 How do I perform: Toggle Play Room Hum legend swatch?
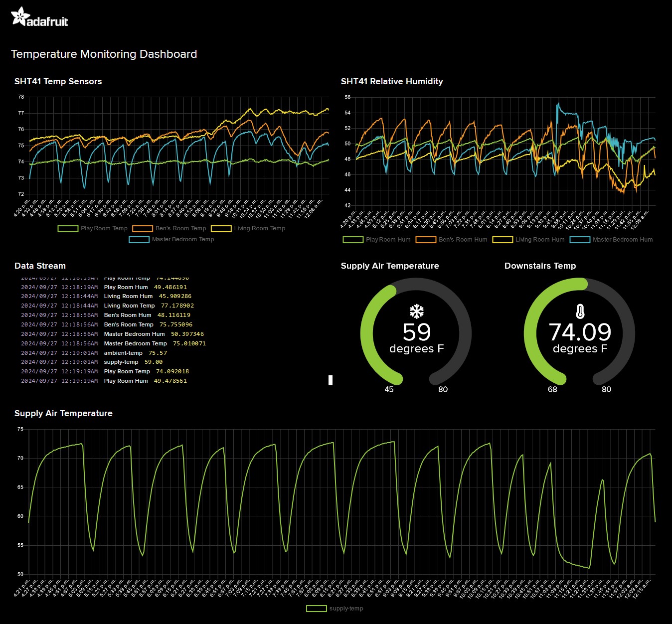coord(353,240)
